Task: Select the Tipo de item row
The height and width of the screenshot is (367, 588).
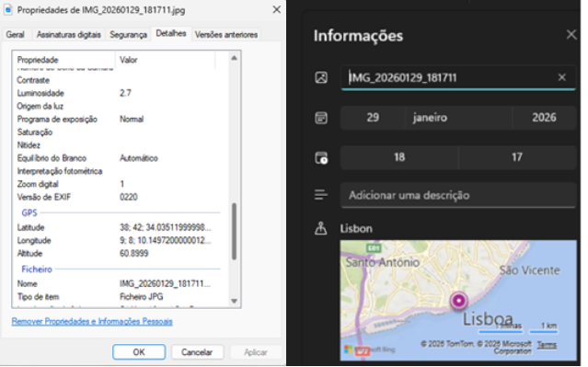Action: coord(118,297)
